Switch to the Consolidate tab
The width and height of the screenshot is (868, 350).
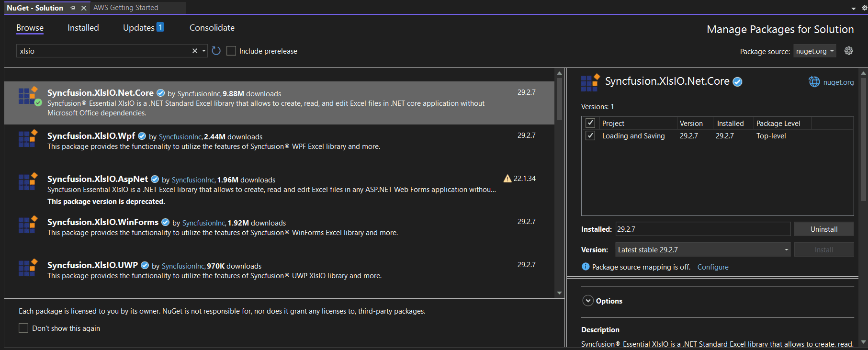[212, 28]
